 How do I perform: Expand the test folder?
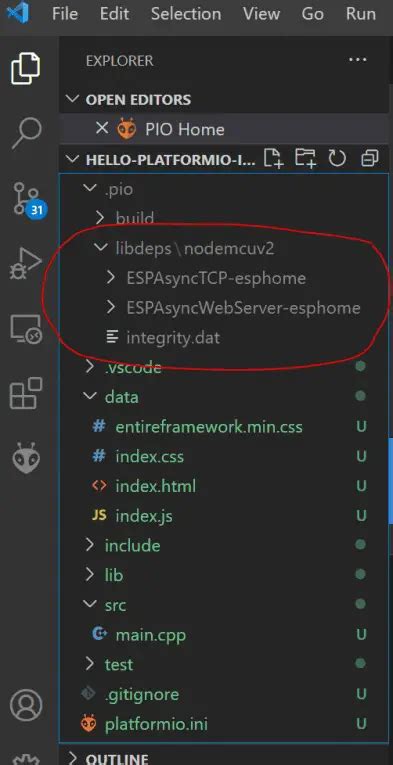89,664
